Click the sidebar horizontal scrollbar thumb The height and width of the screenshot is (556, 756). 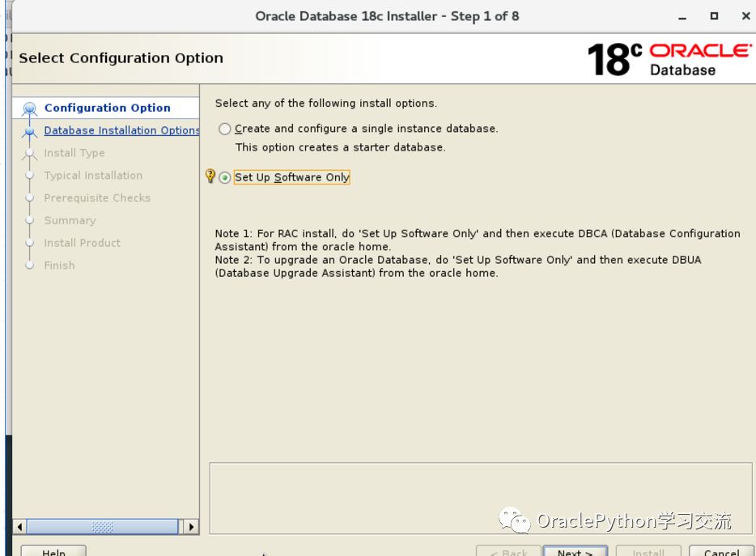point(102,527)
